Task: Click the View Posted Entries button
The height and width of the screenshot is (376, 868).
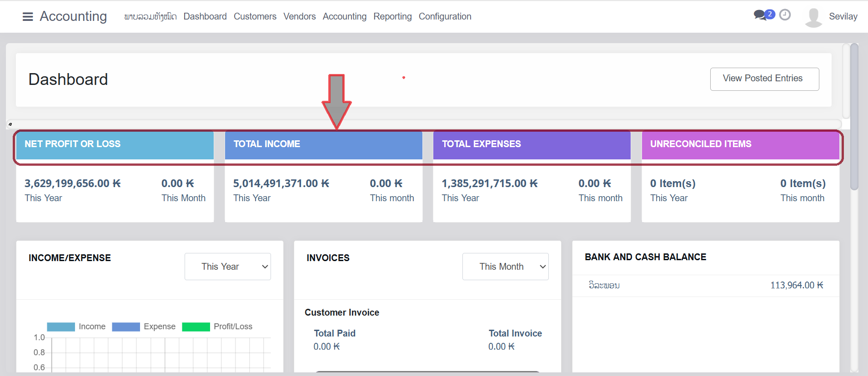Action: [x=764, y=79]
